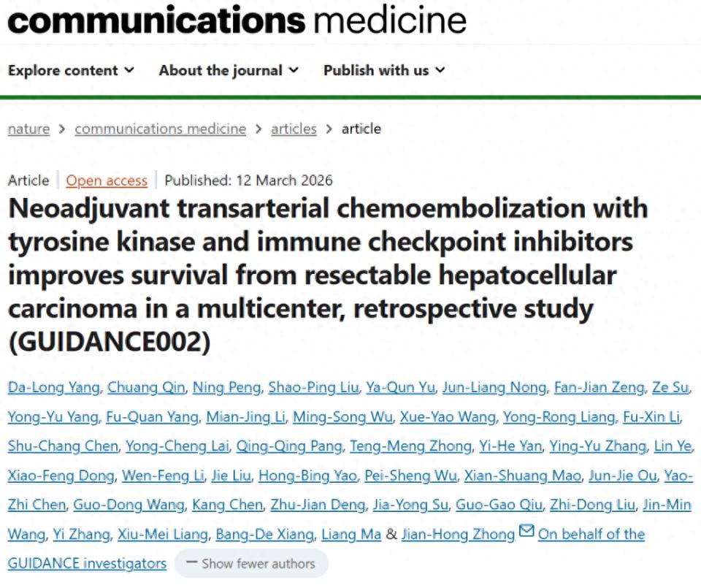Open author Da-Long Yang's profile

tap(53, 388)
